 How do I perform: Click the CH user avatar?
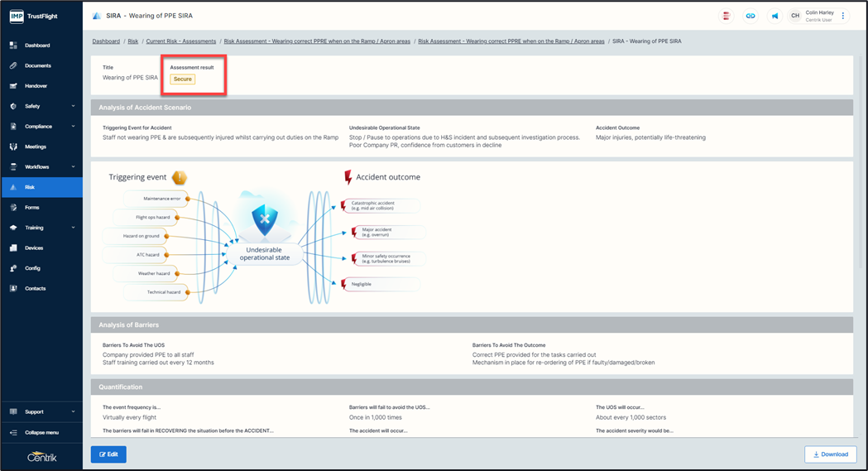795,16
